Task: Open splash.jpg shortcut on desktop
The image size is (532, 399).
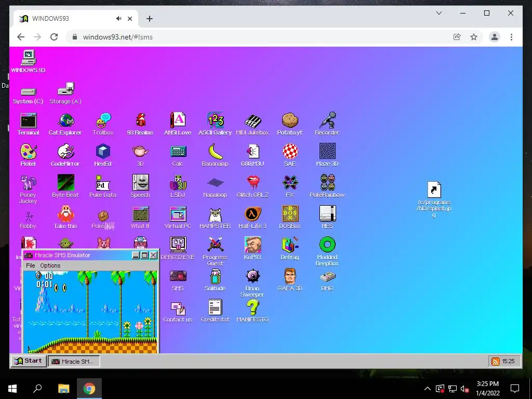Action: (x=434, y=199)
